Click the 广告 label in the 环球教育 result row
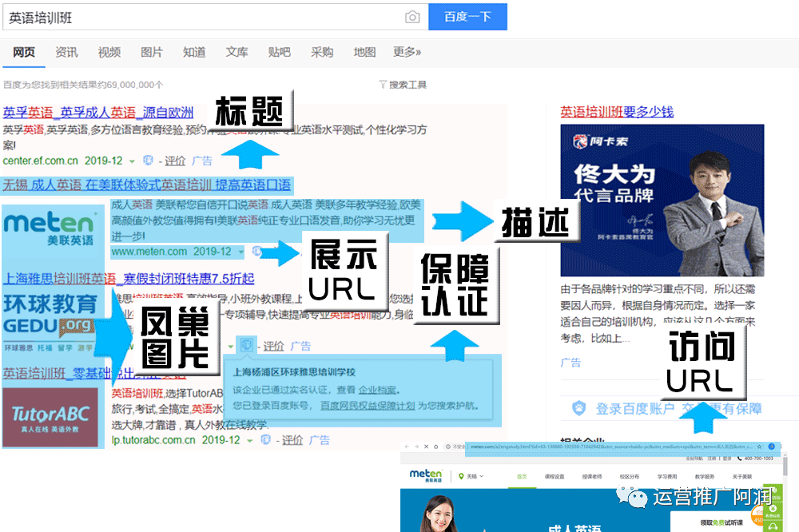 300,347
